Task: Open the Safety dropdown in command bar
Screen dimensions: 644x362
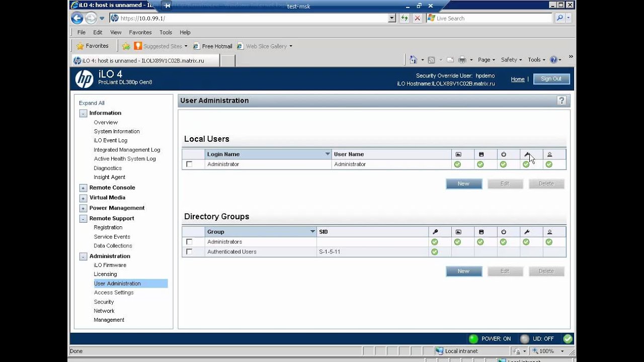Action: coord(511,60)
